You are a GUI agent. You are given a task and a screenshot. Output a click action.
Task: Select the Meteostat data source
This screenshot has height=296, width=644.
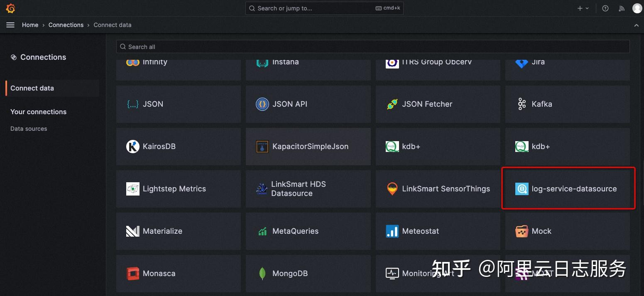[420, 231]
